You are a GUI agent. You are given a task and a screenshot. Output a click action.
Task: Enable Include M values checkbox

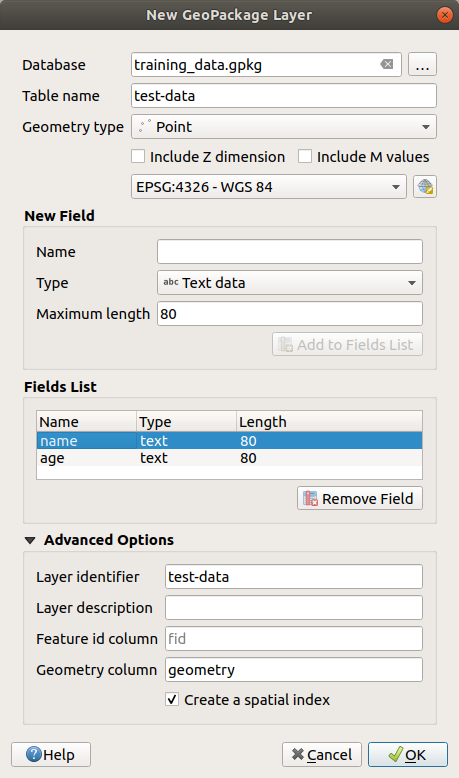click(x=305, y=157)
